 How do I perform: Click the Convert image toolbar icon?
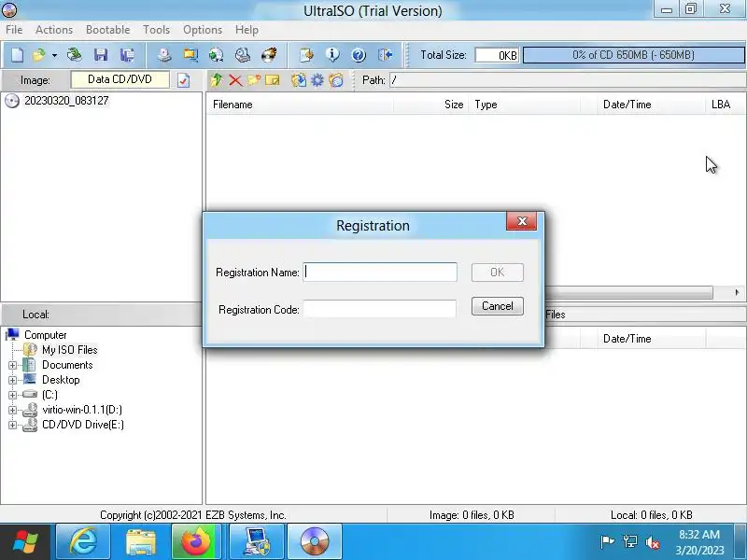(x=190, y=55)
